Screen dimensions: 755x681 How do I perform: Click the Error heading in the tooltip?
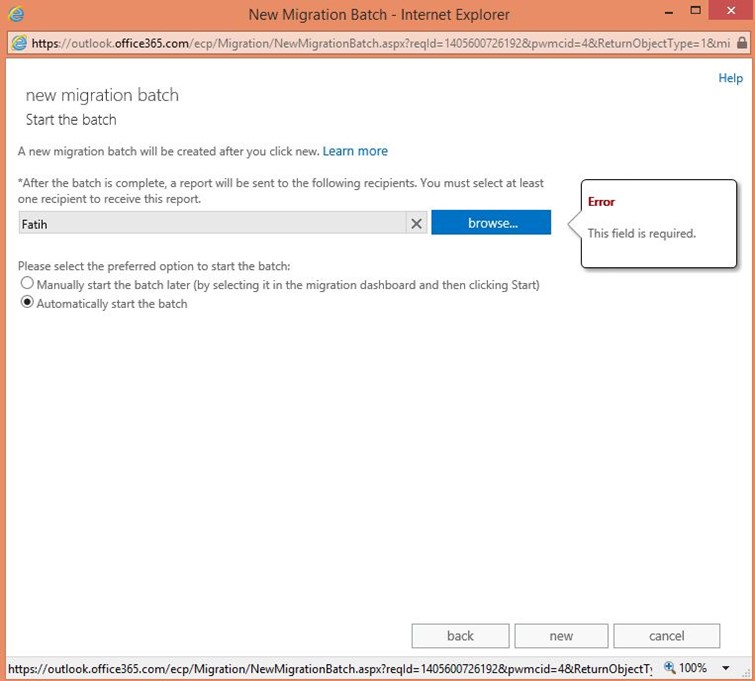(x=601, y=202)
